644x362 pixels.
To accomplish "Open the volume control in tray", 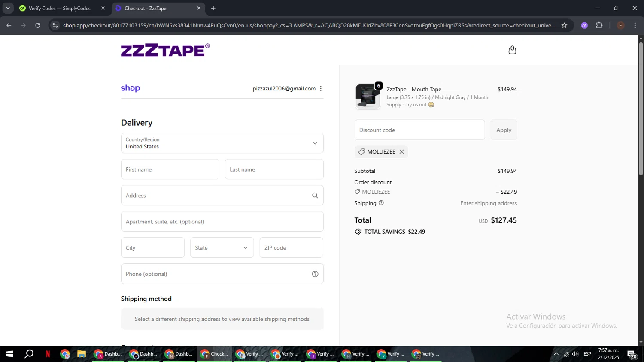I will [575, 354].
